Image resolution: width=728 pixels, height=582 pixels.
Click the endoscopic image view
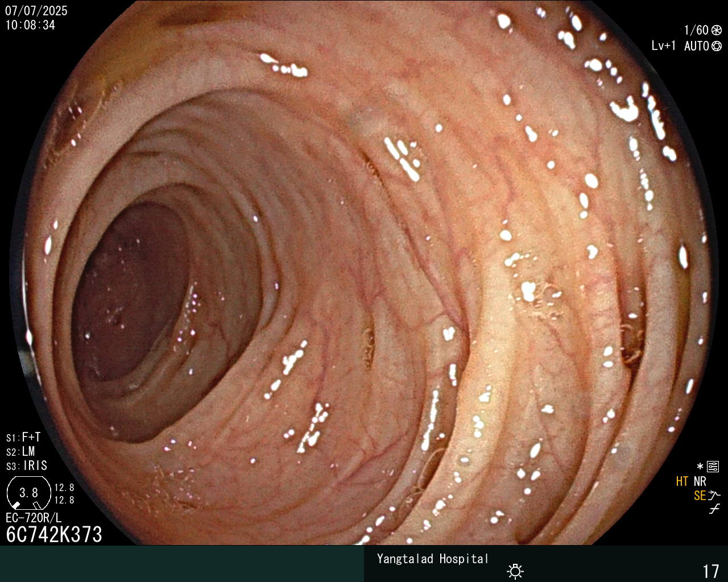[364, 273]
